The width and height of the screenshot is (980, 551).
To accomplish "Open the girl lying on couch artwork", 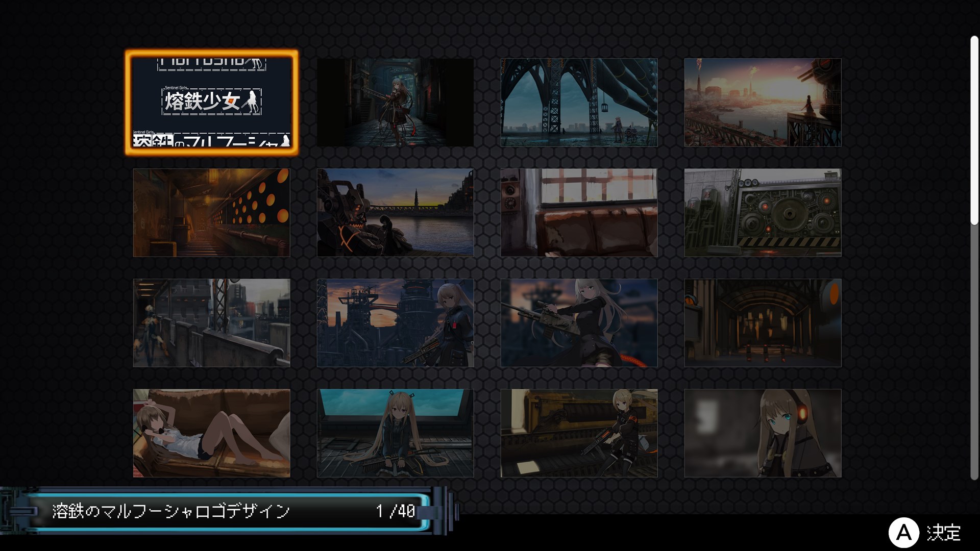I will point(211,433).
